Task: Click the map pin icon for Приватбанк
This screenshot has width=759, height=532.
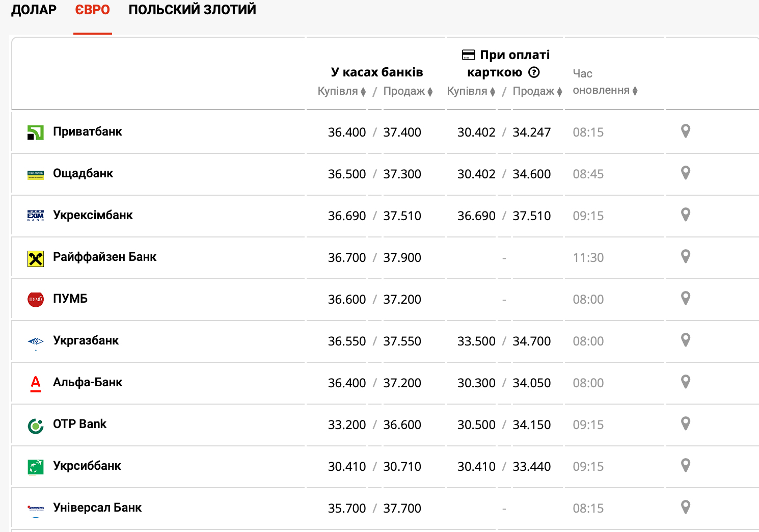Action: [x=686, y=131]
